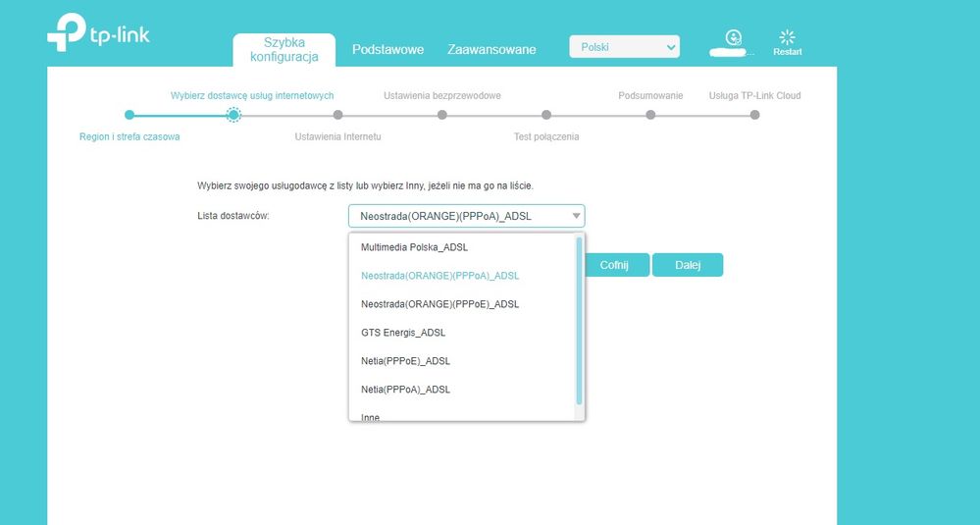Click the Dalej button
Viewport: 980px width, 525px height.
tap(688, 265)
